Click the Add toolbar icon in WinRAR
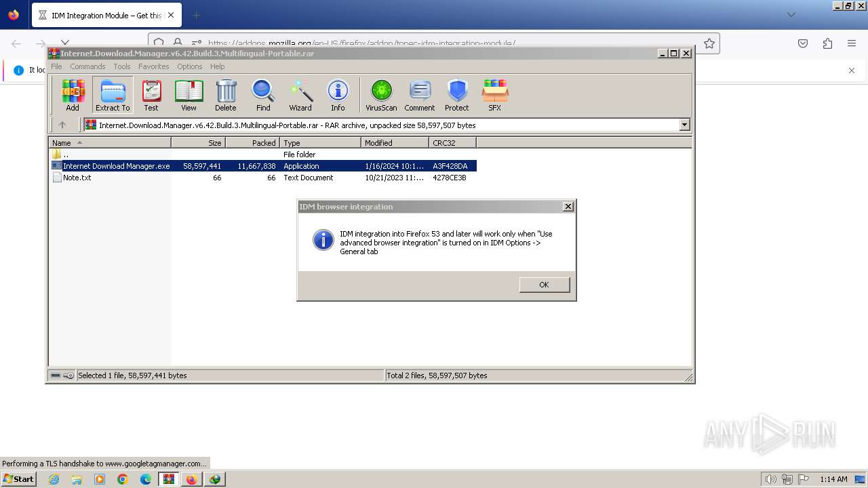The image size is (868, 488). pos(73,95)
